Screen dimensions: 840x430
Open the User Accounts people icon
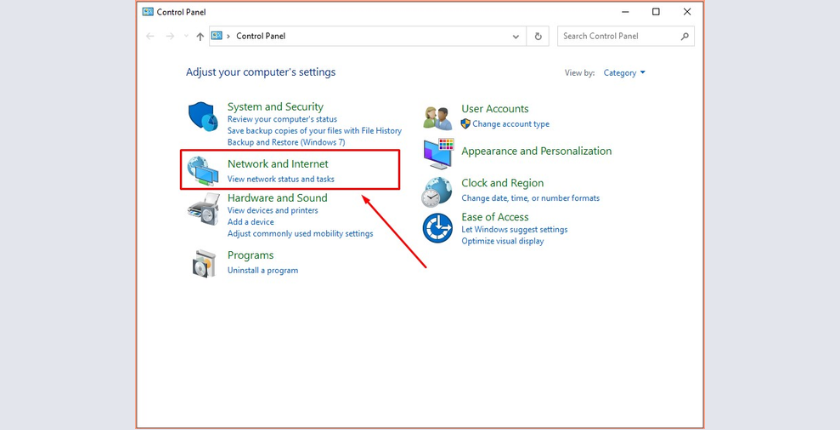438,118
